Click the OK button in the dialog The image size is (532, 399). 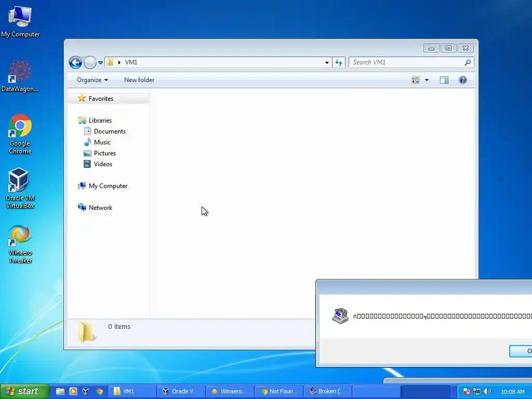(x=521, y=351)
